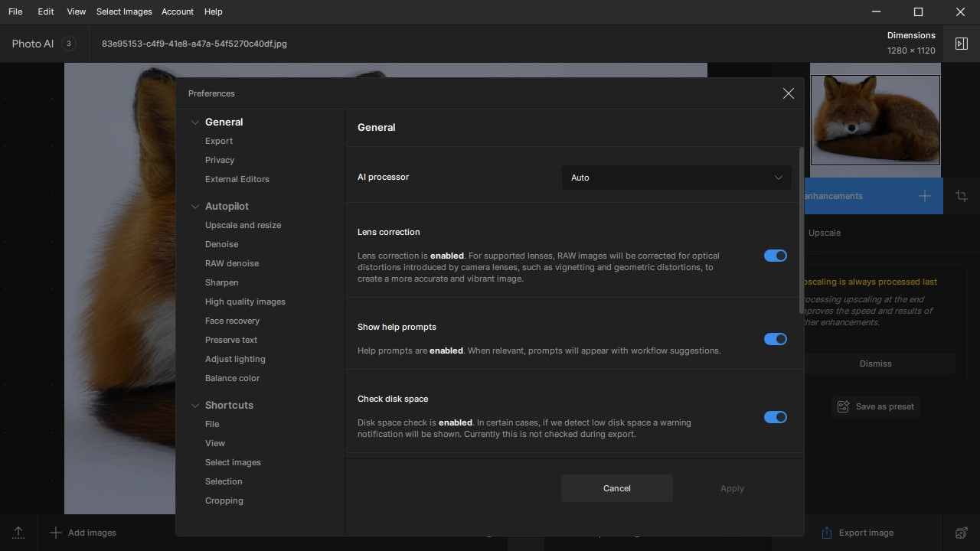Image resolution: width=980 pixels, height=551 pixels.
Task: Toggle the Check disk space switch
Action: click(775, 417)
